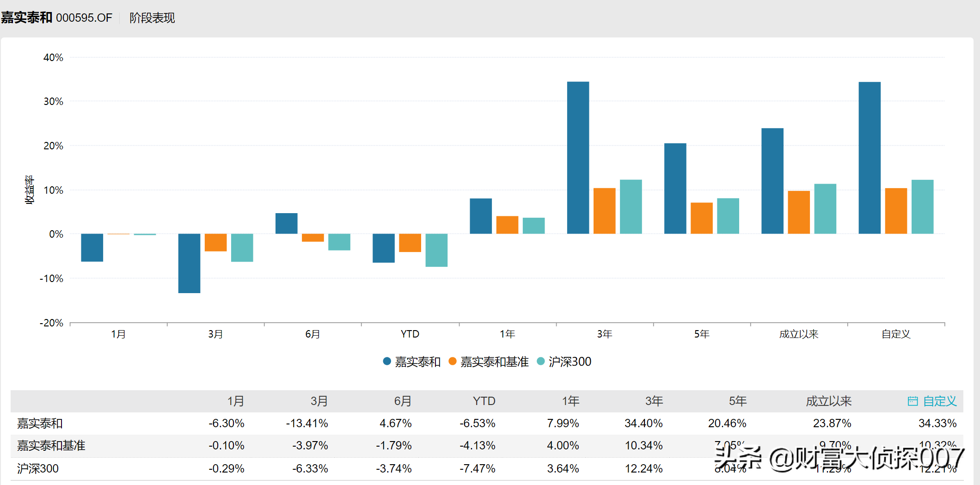Click the 4.67% table cell
This screenshot has height=485, width=980.
396,423
